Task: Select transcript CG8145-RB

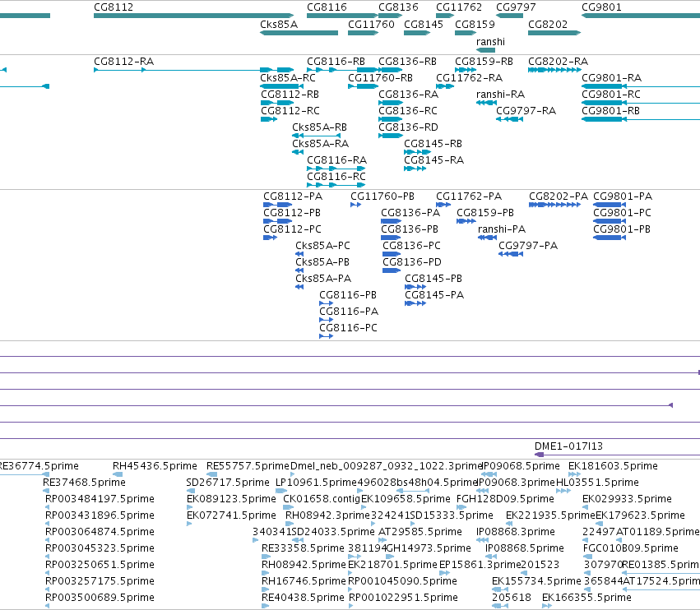Action: tap(417, 152)
